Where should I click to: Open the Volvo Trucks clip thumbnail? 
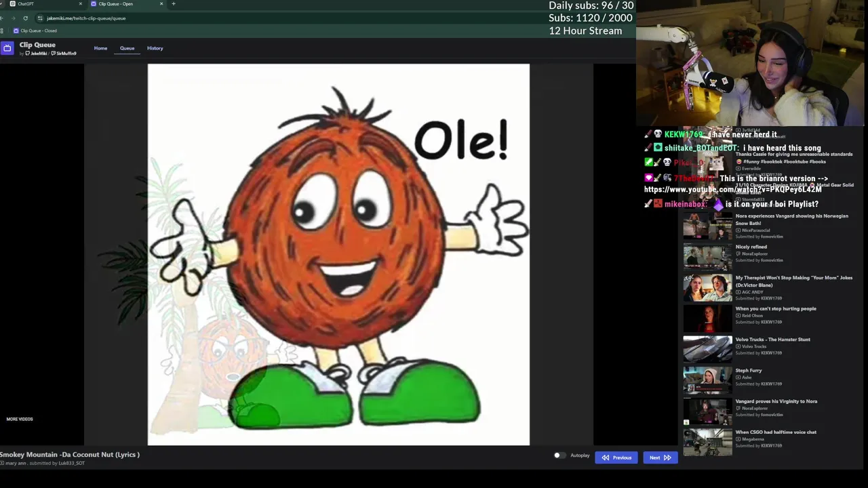707,349
